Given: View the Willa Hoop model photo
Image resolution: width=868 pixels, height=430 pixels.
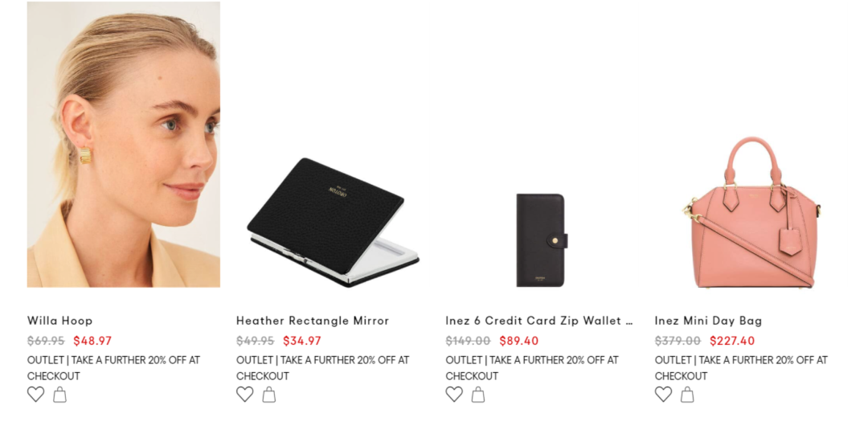Looking at the screenshot, I should pos(124,145).
